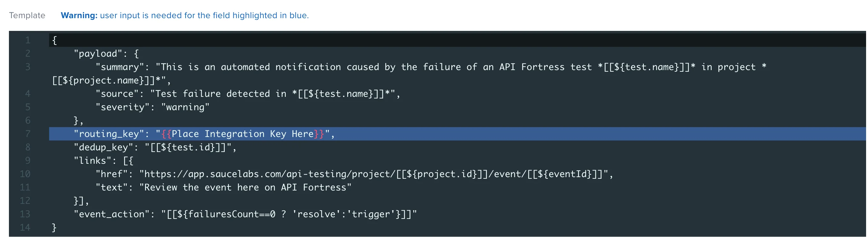Click the highlighted routing_key line

click(202, 134)
